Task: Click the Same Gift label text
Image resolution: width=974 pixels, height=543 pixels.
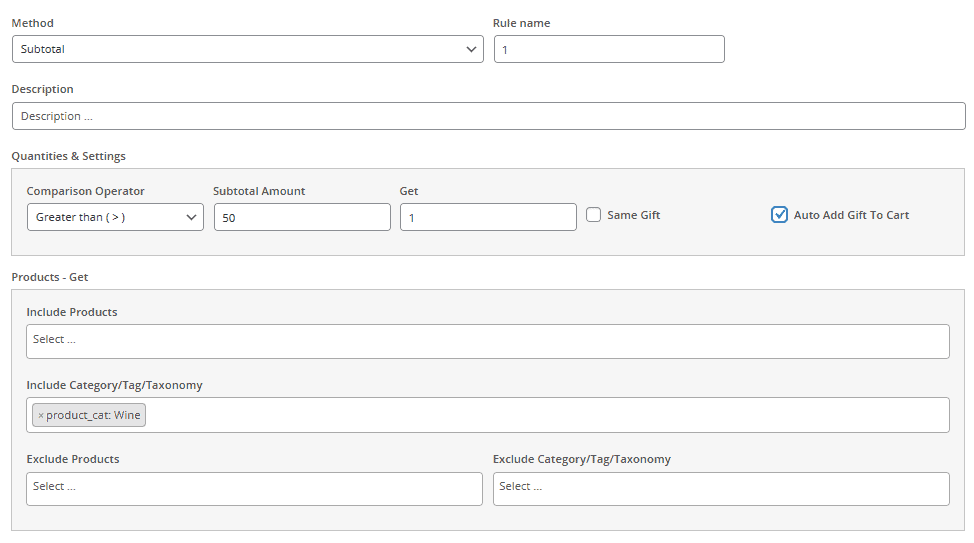Action: click(633, 215)
